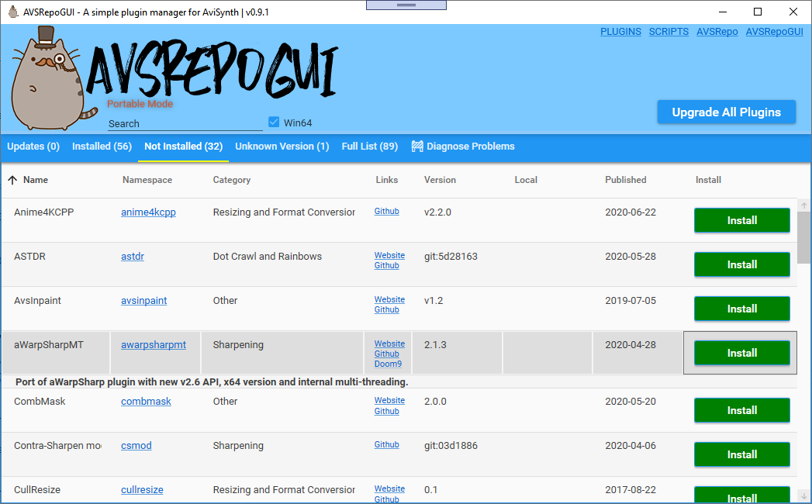Open Github link for CombMask

pyautogui.click(x=387, y=411)
